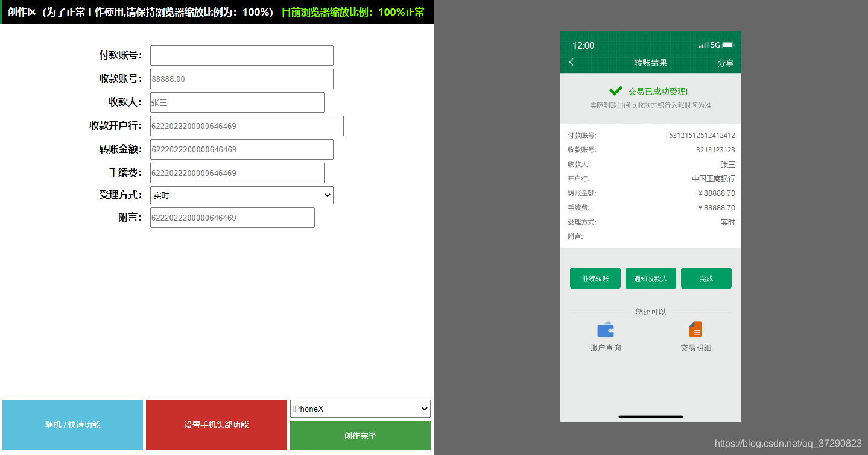Screen dimensions: 868x455
Task: Click the 12:00 time in phone status bar
Action: tap(583, 46)
